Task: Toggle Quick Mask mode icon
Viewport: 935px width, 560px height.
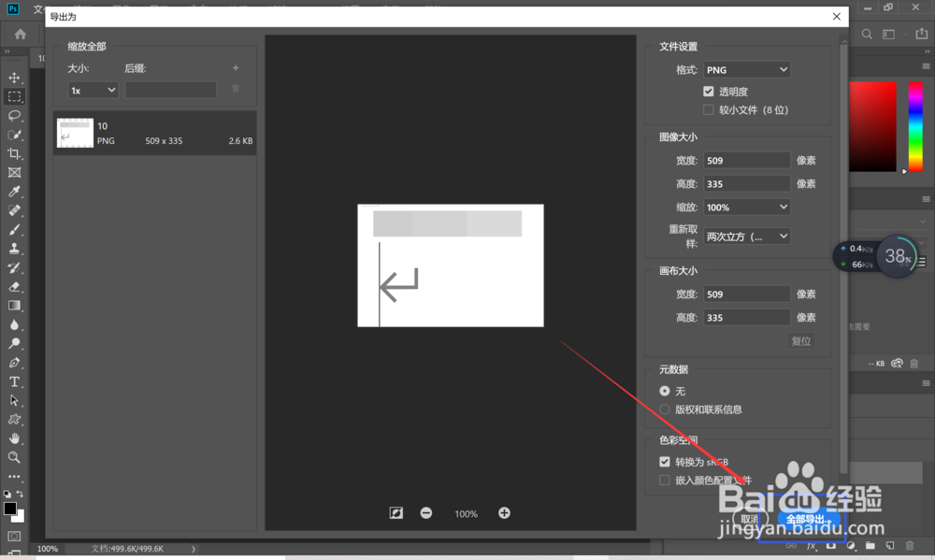Action: point(14,536)
